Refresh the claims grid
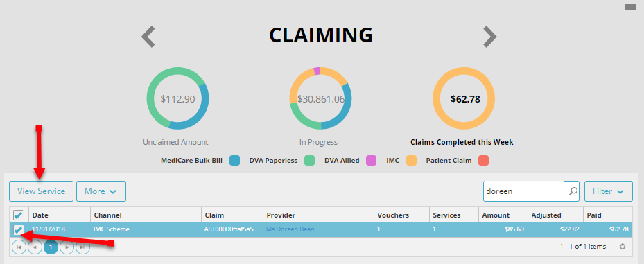644x264 pixels. 623,247
